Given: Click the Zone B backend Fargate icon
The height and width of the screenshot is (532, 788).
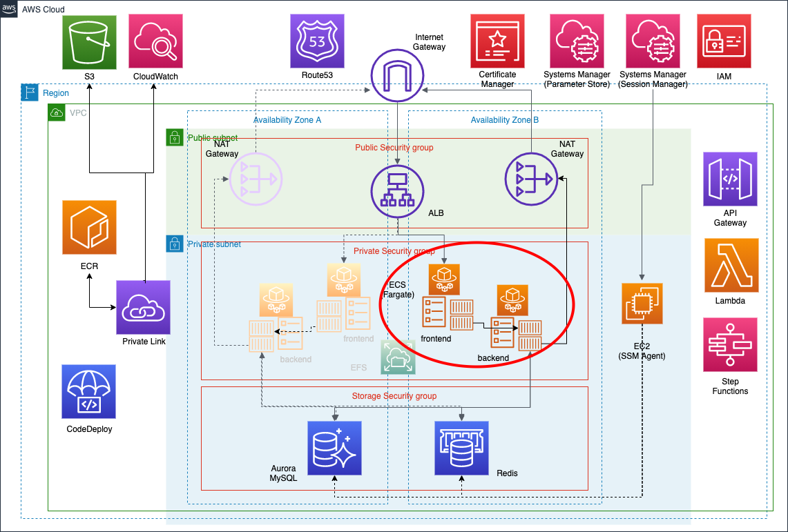Looking at the screenshot, I should point(512,300).
